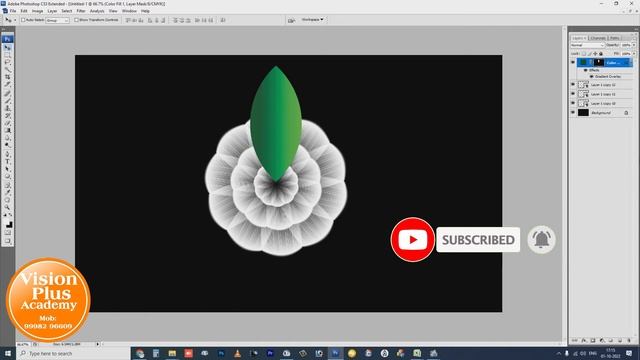This screenshot has height=360, width=640.
Task: Click the Change Screen Mode icon
Action: pyautogui.click(x=8, y=241)
